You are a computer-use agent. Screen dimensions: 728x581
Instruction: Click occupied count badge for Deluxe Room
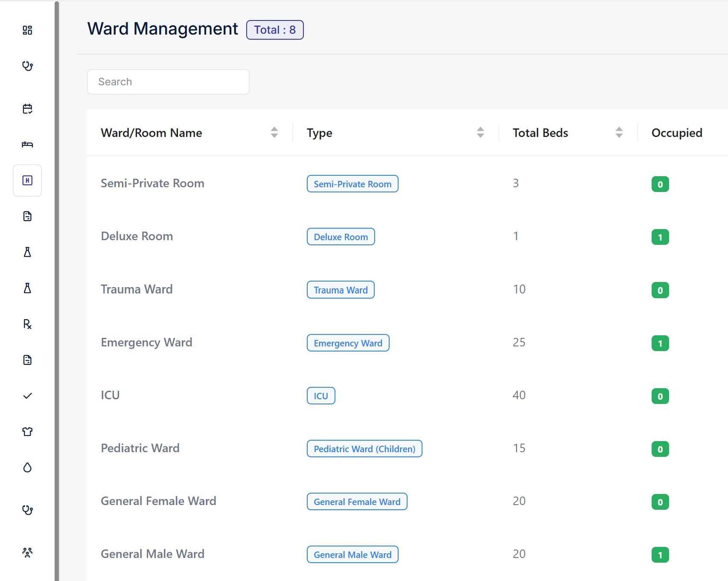point(660,237)
